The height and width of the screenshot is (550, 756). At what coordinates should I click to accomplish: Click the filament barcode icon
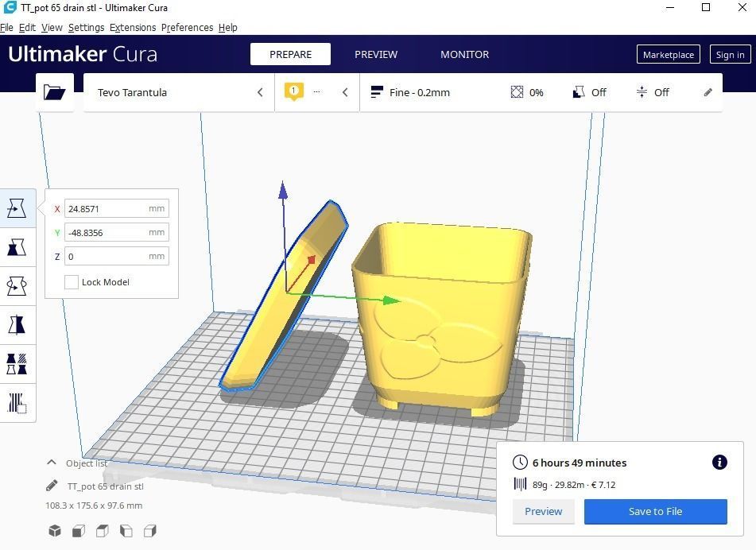pos(520,484)
